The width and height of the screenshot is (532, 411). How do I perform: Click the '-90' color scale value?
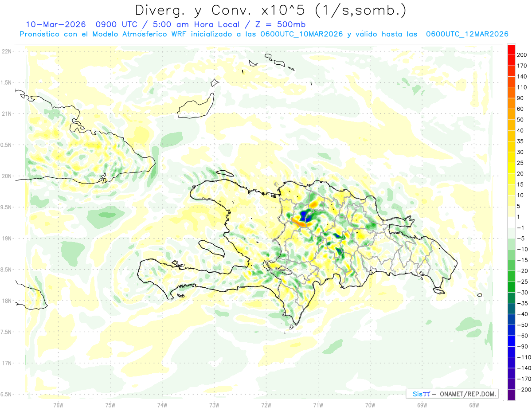click(x=522, y=346)
